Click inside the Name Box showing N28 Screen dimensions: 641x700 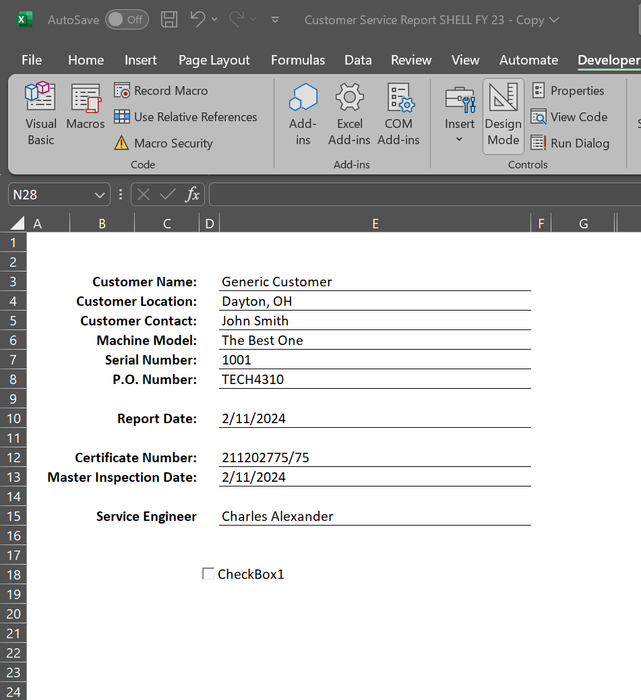pyautogui.click(x=50, y=195)
